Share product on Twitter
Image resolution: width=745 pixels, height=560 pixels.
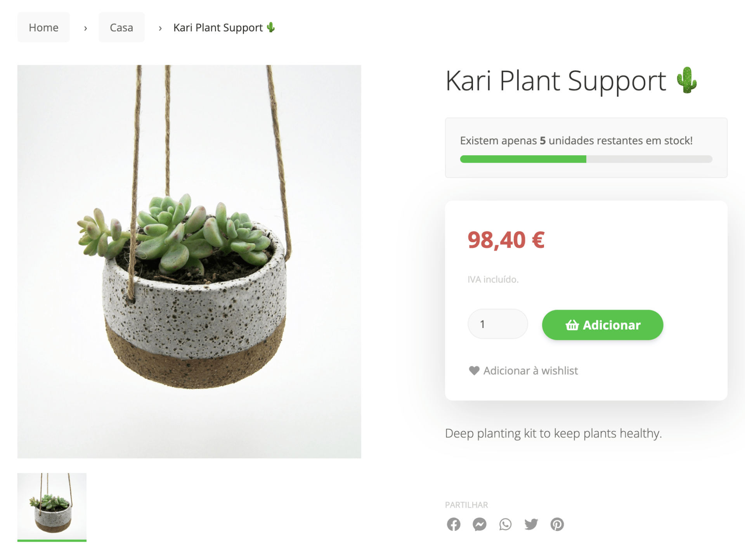pos(531,524)
